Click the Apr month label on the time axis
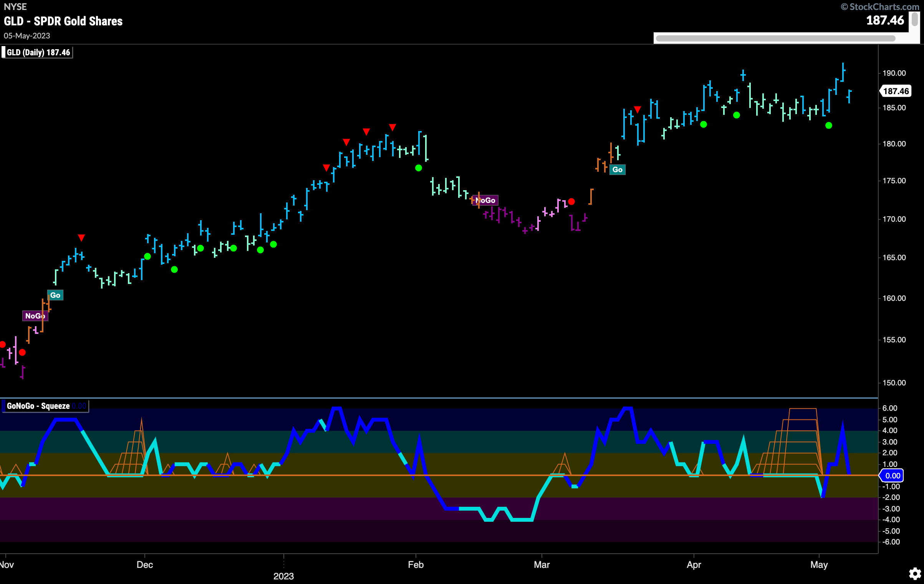 pyautogui.click(x=694, y=565)
